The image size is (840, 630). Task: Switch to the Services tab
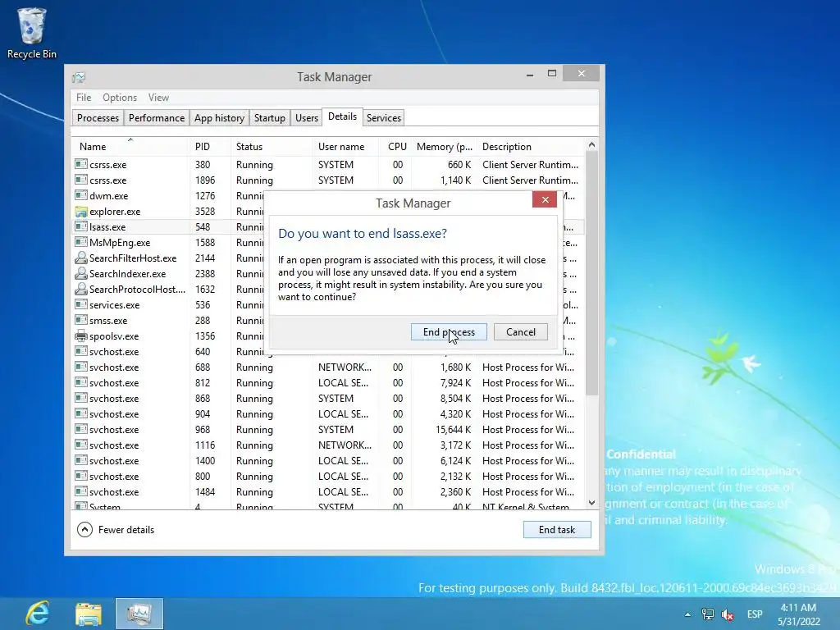384,118
